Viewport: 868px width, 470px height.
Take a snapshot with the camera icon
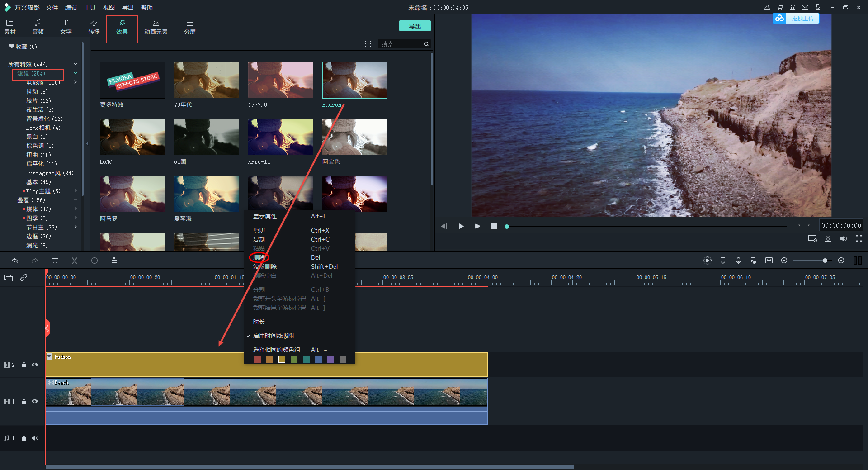pos(828,239)
